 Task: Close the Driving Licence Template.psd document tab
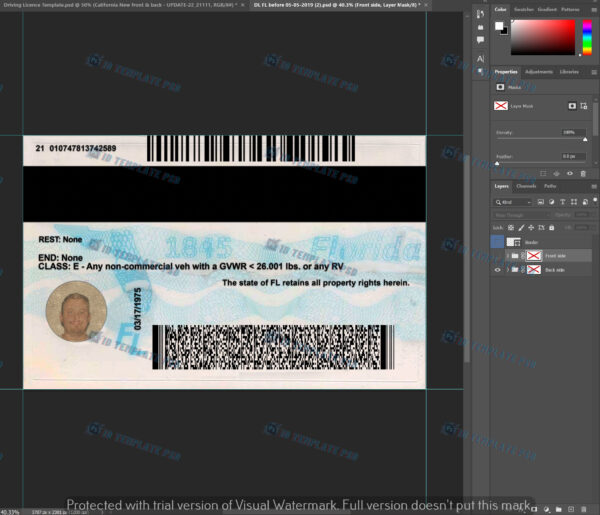(x=243, y=5)
